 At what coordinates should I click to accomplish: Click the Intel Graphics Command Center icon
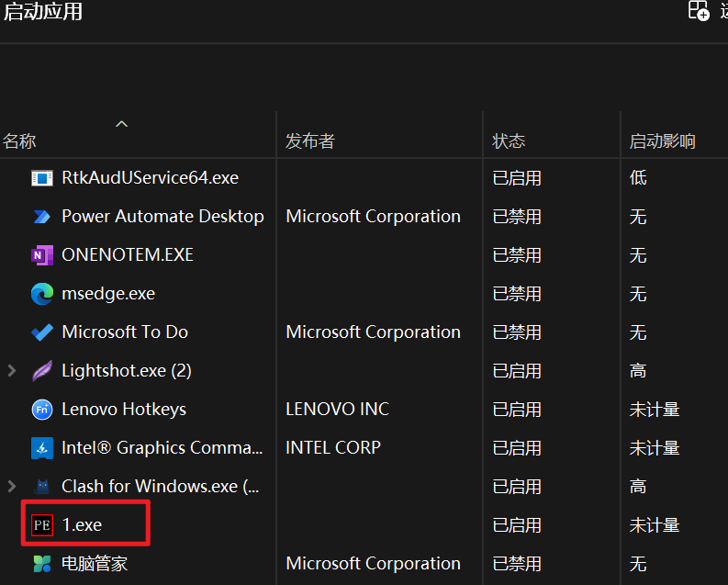[x=42, y=448]
